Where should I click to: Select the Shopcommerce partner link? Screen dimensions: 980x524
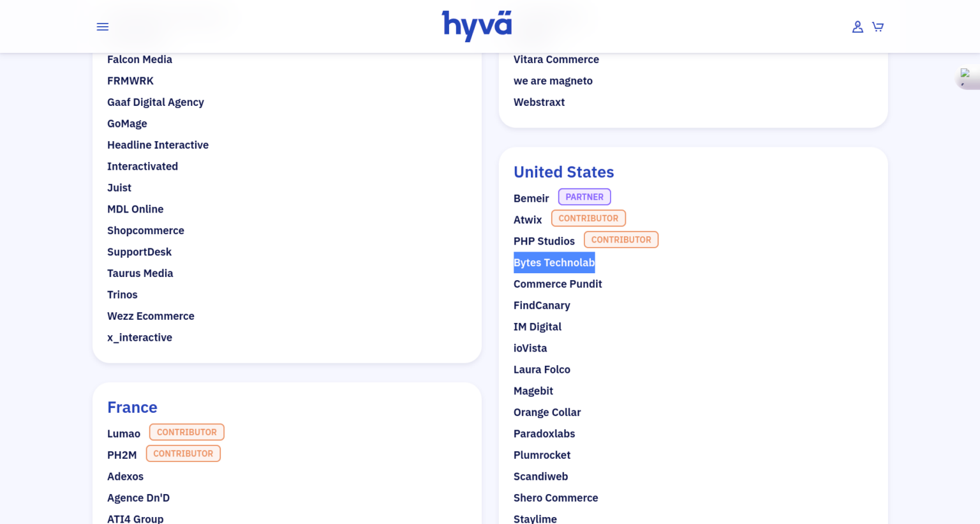(x=145, y=230)
